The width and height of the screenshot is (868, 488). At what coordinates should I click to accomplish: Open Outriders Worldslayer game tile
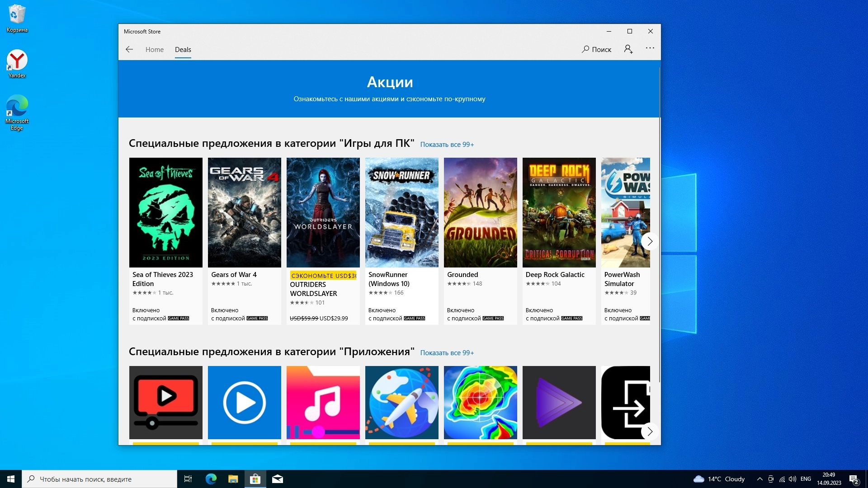click(x=323, y=212)
